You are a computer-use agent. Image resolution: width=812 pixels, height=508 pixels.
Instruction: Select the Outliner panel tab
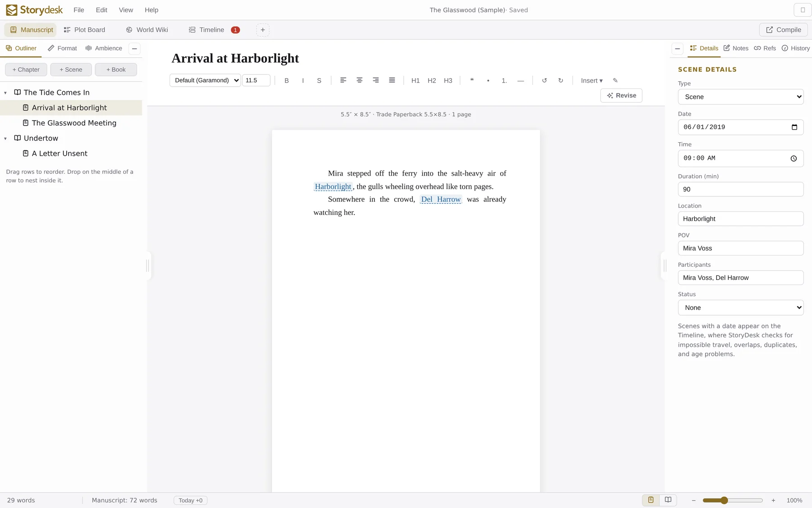click(x=21, y=48)
